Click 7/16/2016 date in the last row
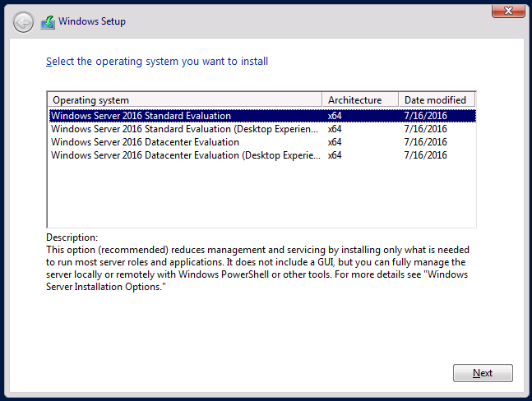The height and width of the screenshot is (401, 532). pyautogui.click(x=425, y=155)
